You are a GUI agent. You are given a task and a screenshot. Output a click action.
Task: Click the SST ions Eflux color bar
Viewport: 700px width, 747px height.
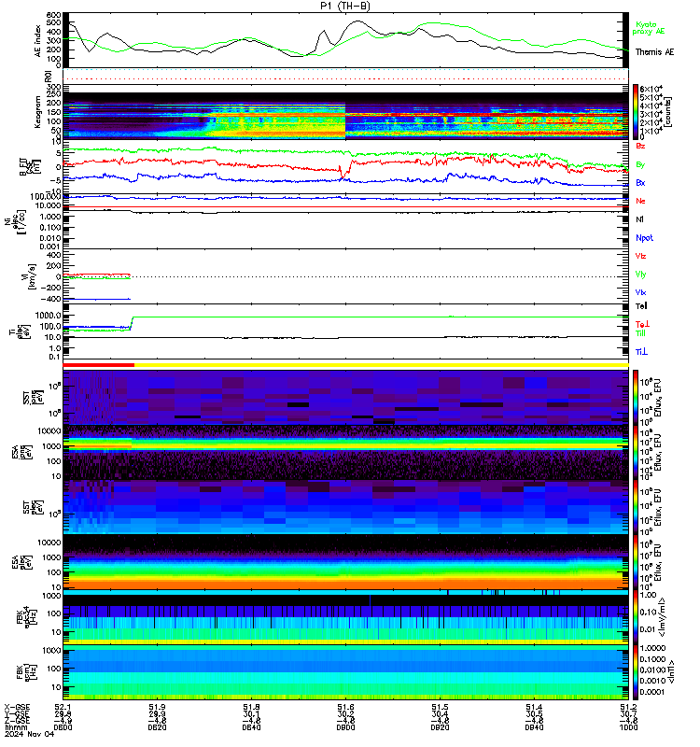636,396
